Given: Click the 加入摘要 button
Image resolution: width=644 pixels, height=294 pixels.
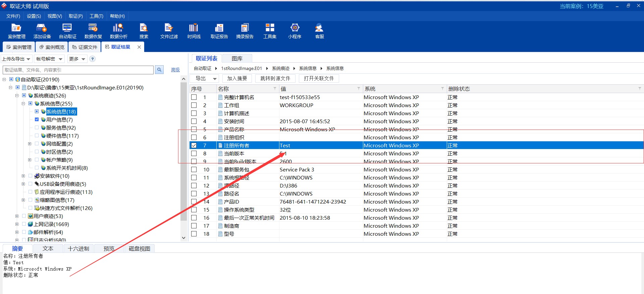Looking at the screenshot, I should (x=237, y=78).
